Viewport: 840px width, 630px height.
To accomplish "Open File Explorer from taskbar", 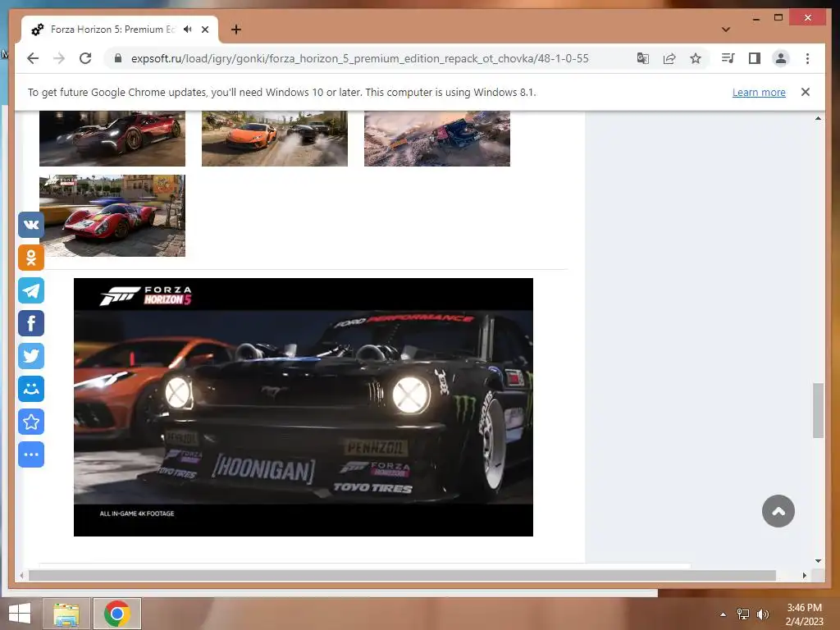I will (x=66, y=614).
